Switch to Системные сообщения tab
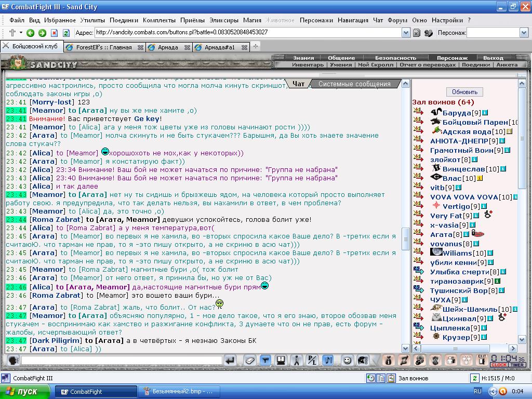Image resolution: width=532 pixels, height=399 pixels. (354, 84)
